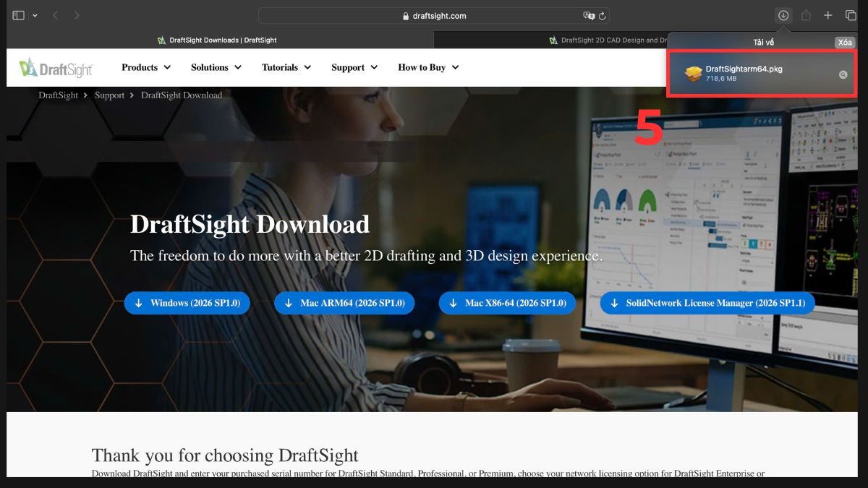
Task: Download Mac ARM64 (2026 SP1.0) version
Action: pos(344,303)
